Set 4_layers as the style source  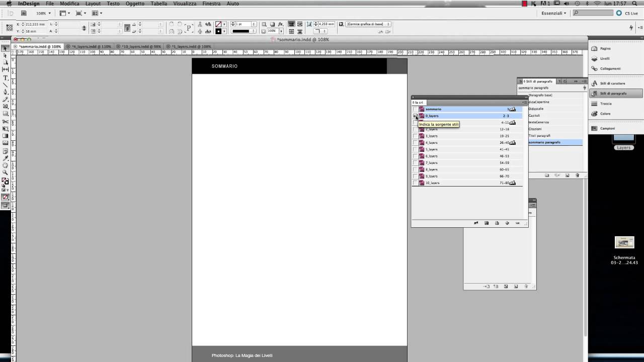coord(415,143)
